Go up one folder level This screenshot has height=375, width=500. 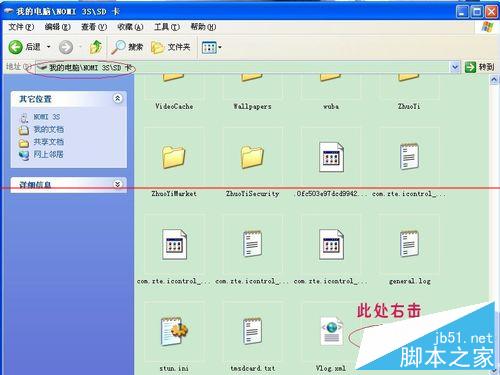(x=96, y=47)
